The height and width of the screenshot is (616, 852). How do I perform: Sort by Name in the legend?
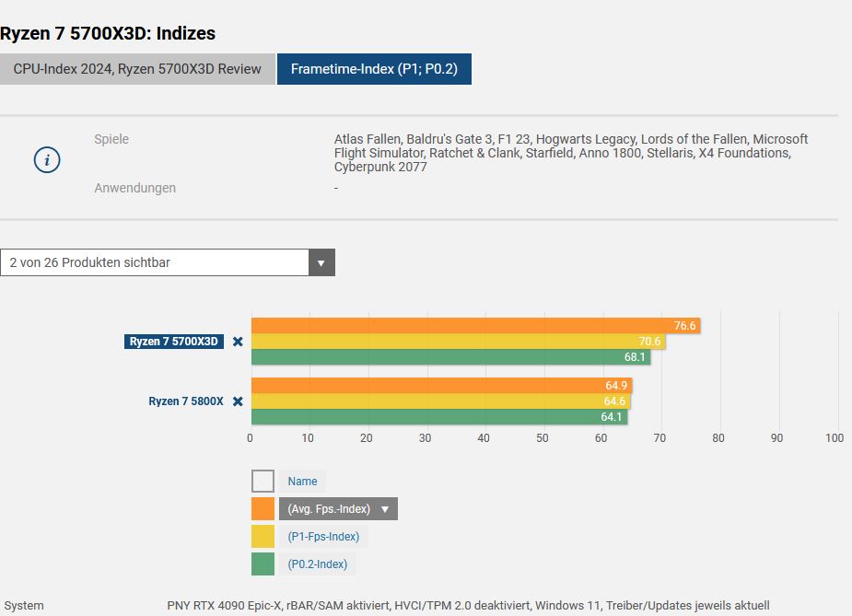303,482
